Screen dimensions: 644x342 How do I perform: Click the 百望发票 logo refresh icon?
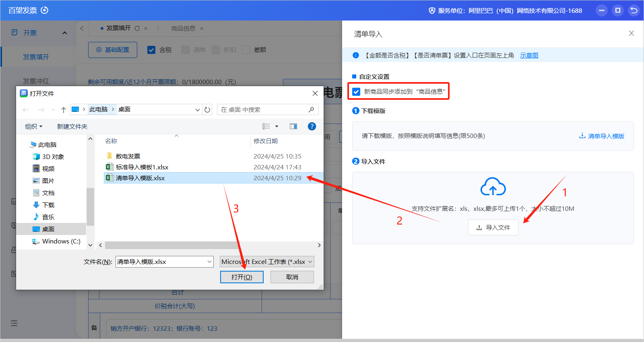coord(45,10)
